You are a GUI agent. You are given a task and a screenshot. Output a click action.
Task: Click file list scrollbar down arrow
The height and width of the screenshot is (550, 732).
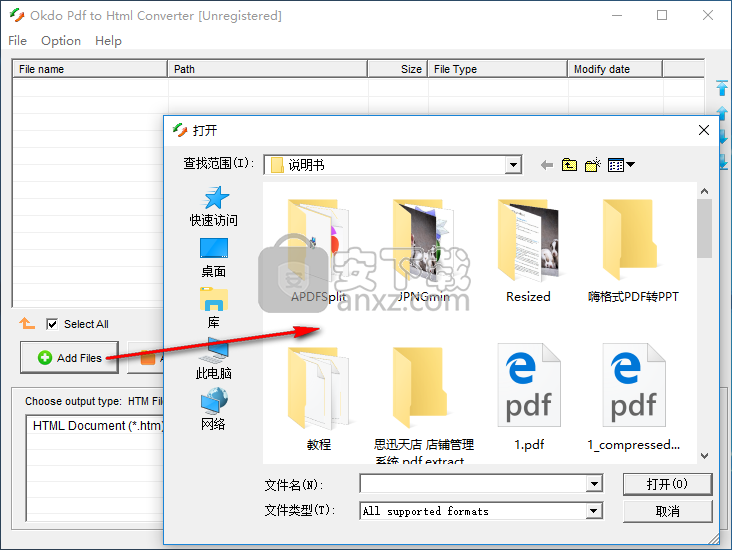(704, 456)
